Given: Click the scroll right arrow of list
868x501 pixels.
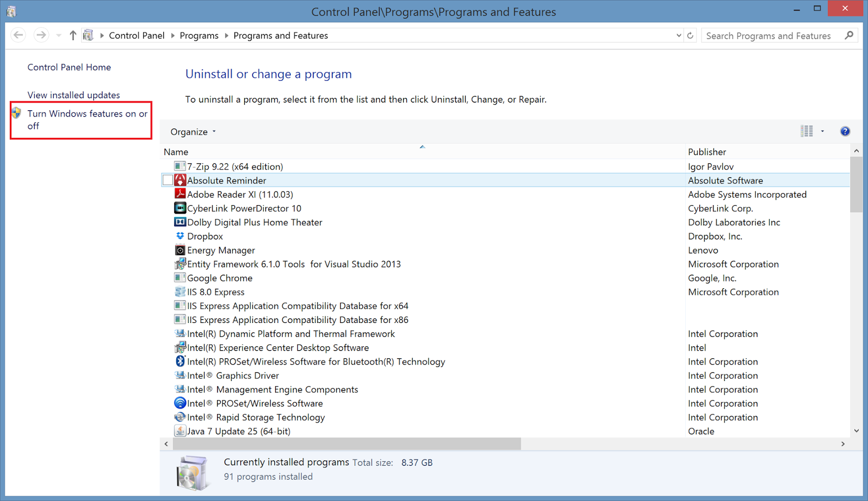Looking at the screenshot, I should (843, 444).
